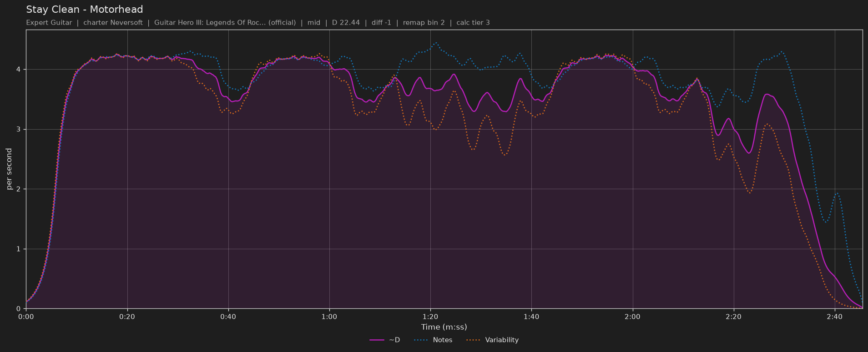Click the x-axis tick label '0:00'
Image resolution: width=868 pixels, height=352 pixels.
[x=26, y=317]
